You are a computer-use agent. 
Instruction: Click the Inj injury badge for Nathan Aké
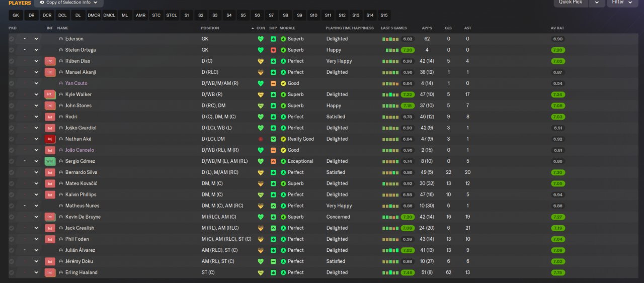50,139
